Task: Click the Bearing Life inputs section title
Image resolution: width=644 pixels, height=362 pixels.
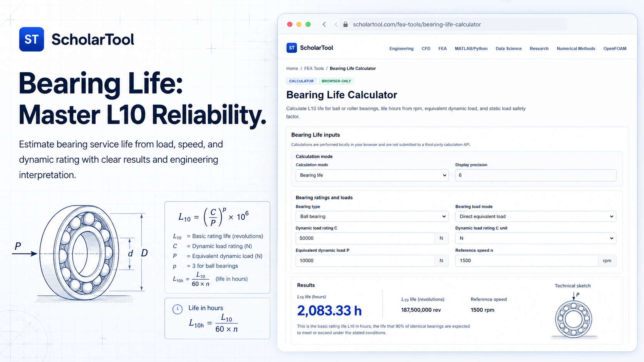Action: click(x=315, y=135)
